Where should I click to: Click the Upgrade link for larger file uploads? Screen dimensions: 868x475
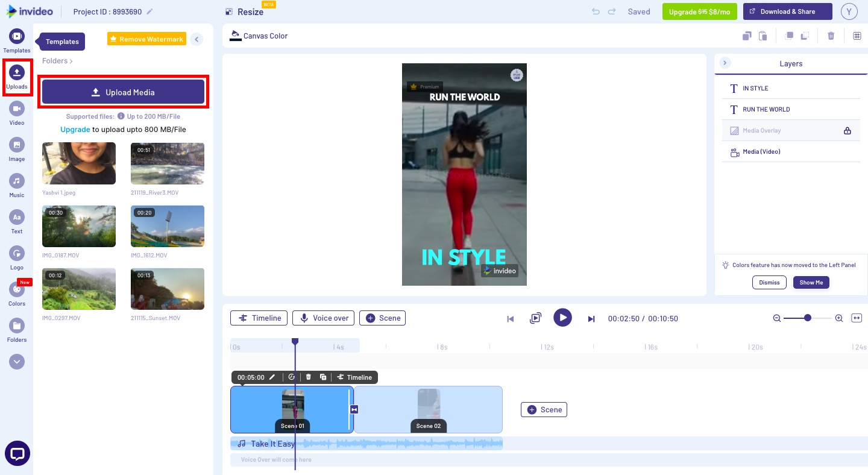tap(75, 129)
